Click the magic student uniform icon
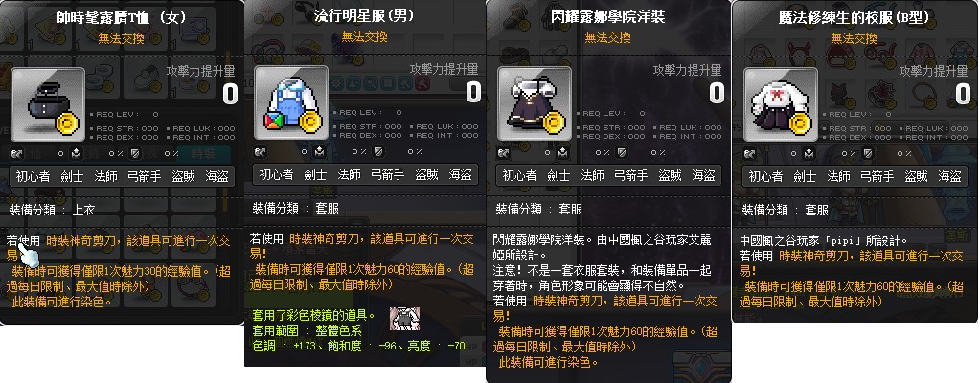The image size is (980, 383). [781, 104]
